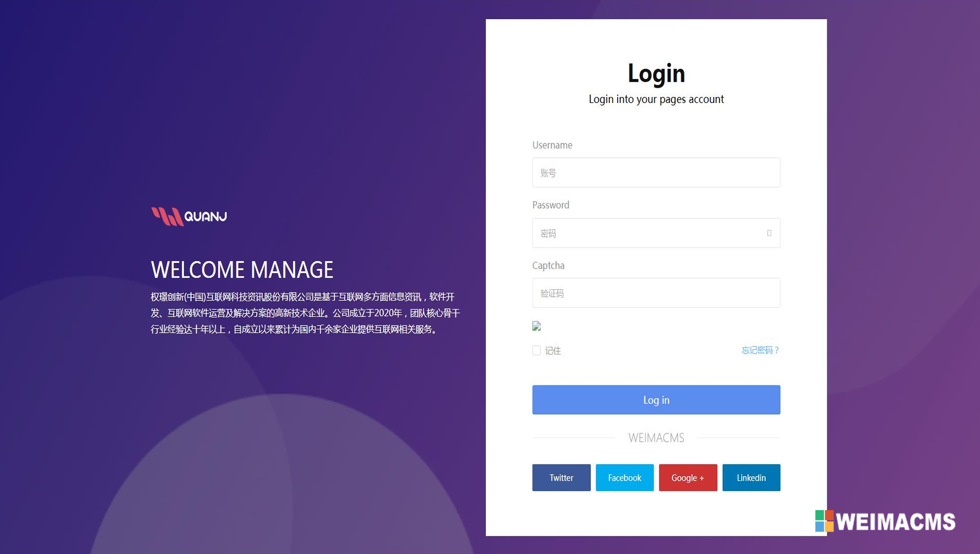
Task: Click the Captcha field label
Action: [x=548, y=265]
